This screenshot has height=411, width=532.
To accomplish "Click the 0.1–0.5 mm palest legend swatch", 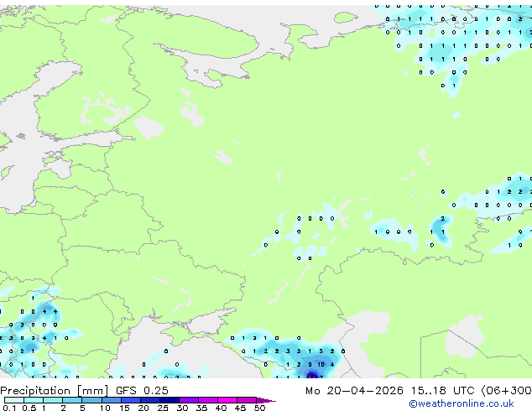I will [x=14, y=400].
